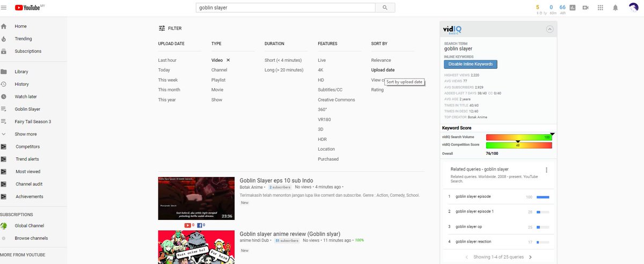Filter type by Movie
Image resolution: width=644 pixels, height=264 pixels.
(217, 90)
